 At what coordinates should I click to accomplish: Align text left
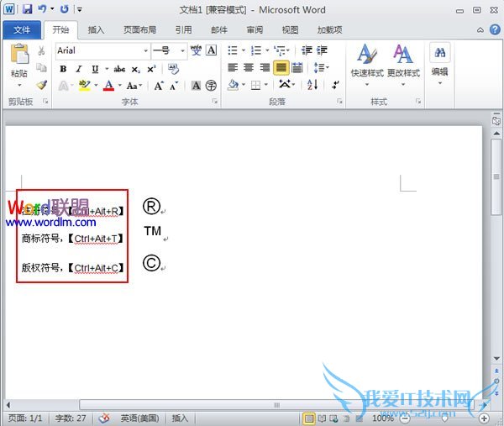[x=233, y=67]
